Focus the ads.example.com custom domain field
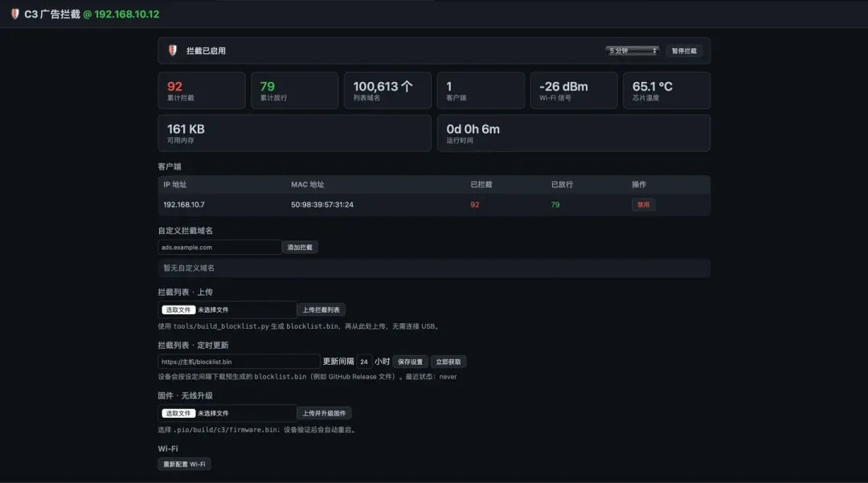The width and height of the screenshot is (868, 483). [219, 248]
